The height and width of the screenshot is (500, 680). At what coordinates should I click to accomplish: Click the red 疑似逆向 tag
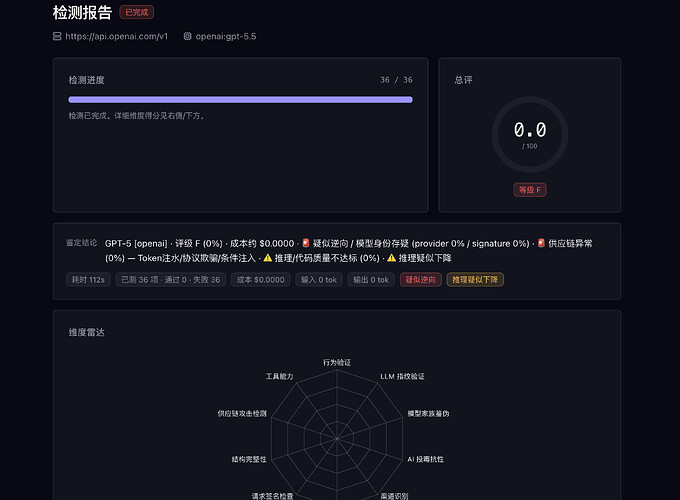pyautogui.click(x=421, y=280)
